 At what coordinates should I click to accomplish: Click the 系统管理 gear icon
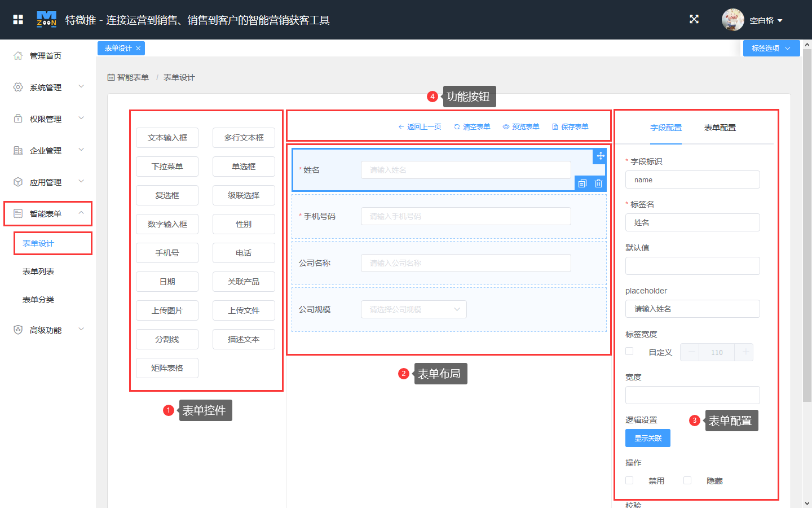coord(18,87)
